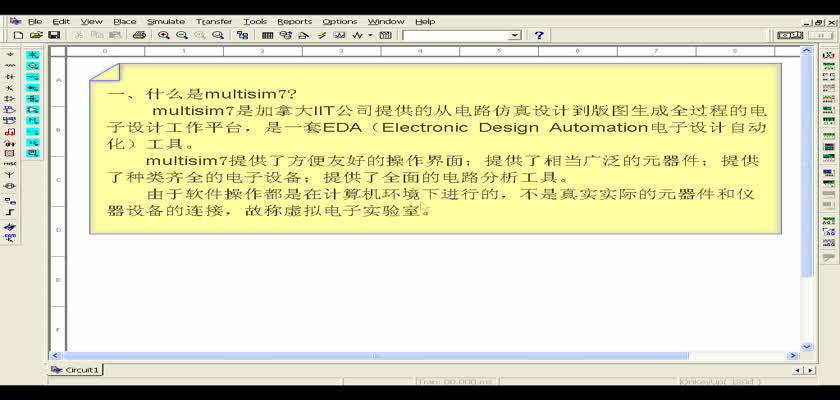Open the Transfer menu
Image resolution: width=840 pixels, height=400 pixels.
coord(214,21)
